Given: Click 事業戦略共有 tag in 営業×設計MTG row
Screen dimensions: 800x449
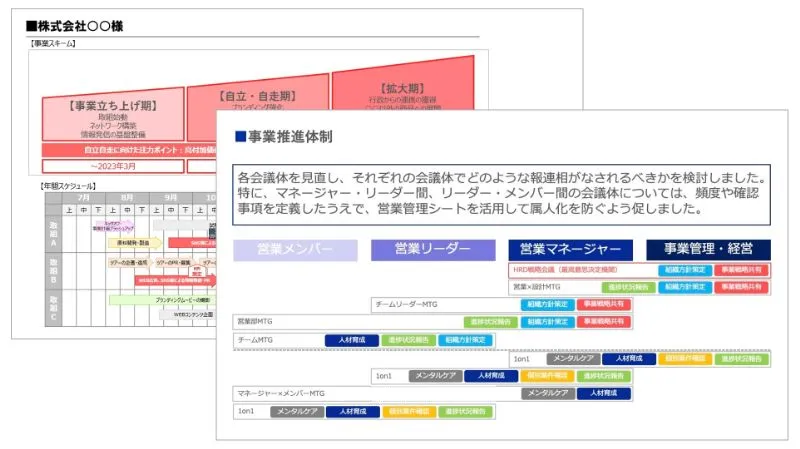Looking at the screenshot, I should 741,287.
